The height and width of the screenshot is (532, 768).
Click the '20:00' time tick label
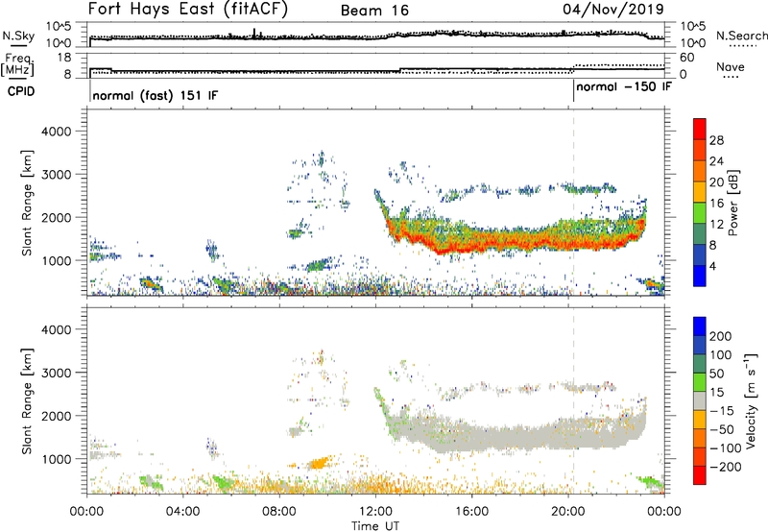[x=567, y=512]
